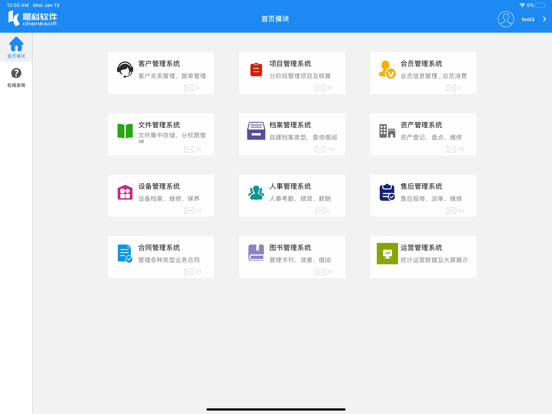The width and height of the screenshot is (552, 414).
Task: Click description text 设备档案、维修、保养
Action: [169, 199]
